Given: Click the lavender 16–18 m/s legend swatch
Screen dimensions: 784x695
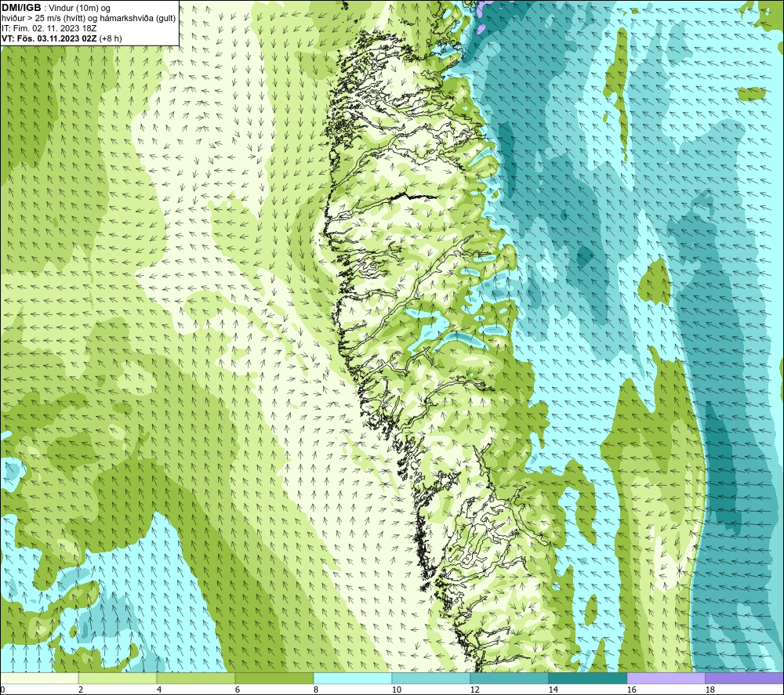Looking at the screenshot, I should (x=666, y=679).
